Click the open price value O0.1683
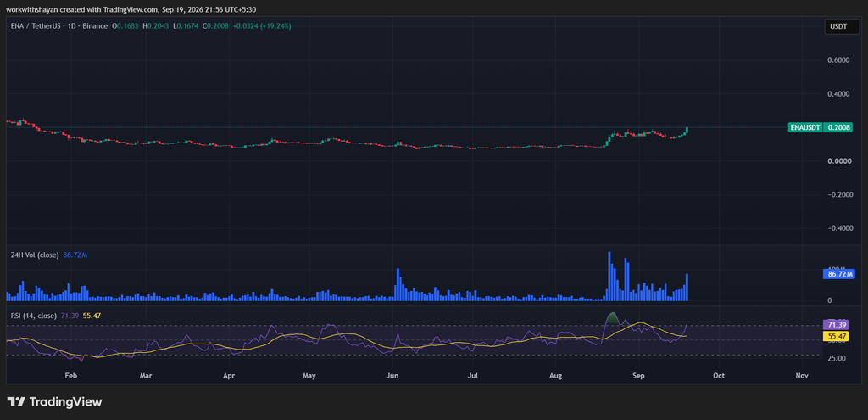868x420 pixels. coord(127,26)
